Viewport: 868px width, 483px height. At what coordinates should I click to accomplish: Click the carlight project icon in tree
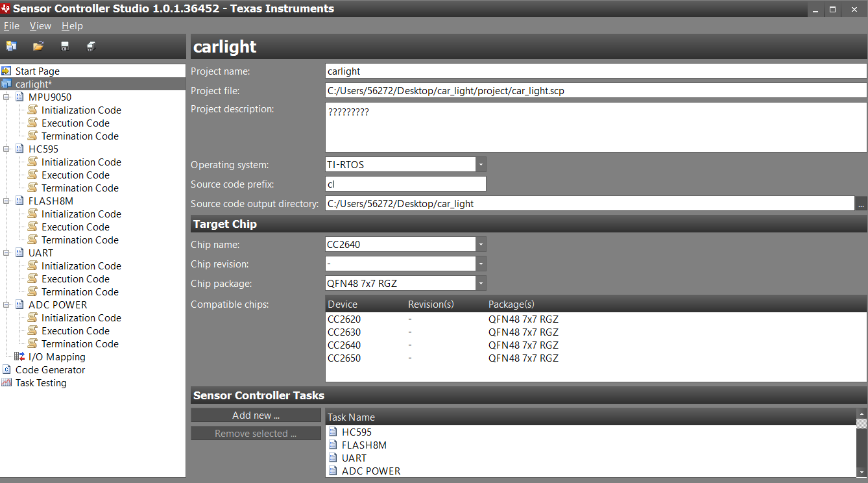pyautogui.click(x=6, y=84)
